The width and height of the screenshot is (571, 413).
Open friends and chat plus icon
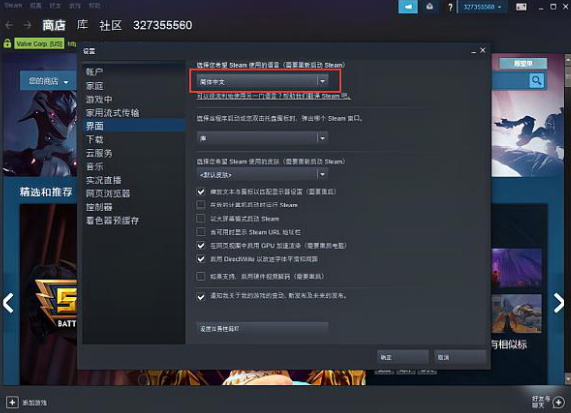pos(558,402)
